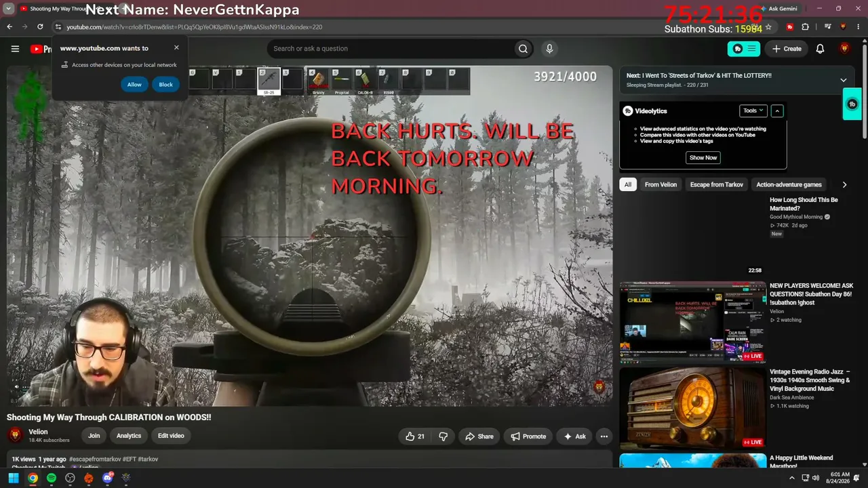The height and width of the screenshot is (488, 868).
Task: Click the teal Videolytics side tab icon
Action: (852, 104)
